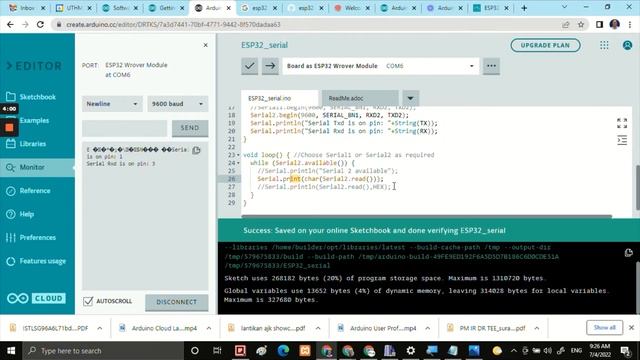Click the SEND button
The image size is (640, 360).
coord(190,128)
